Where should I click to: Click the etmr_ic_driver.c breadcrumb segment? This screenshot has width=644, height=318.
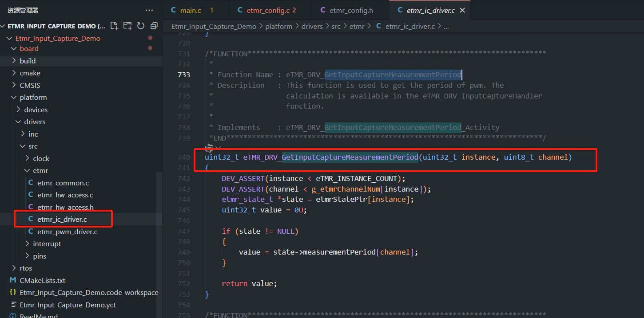click(x=410, y=26)
